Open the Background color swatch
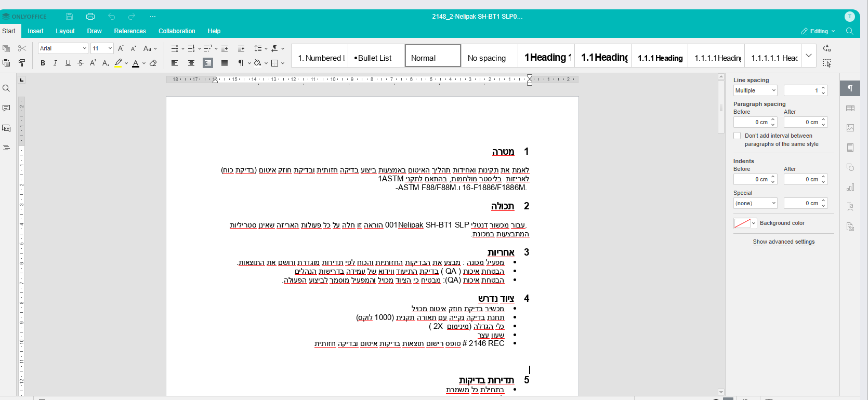 (745, 223)
